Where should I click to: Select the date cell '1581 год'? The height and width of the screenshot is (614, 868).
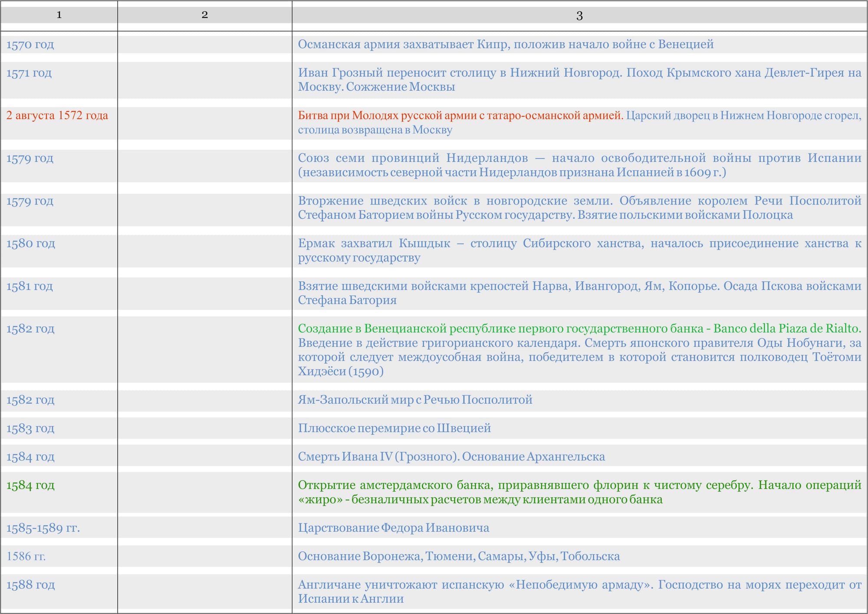[x=30, y=286]
